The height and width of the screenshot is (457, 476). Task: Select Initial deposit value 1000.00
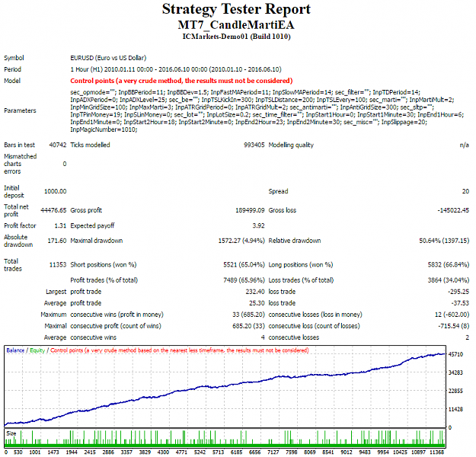tap(56, 191)
